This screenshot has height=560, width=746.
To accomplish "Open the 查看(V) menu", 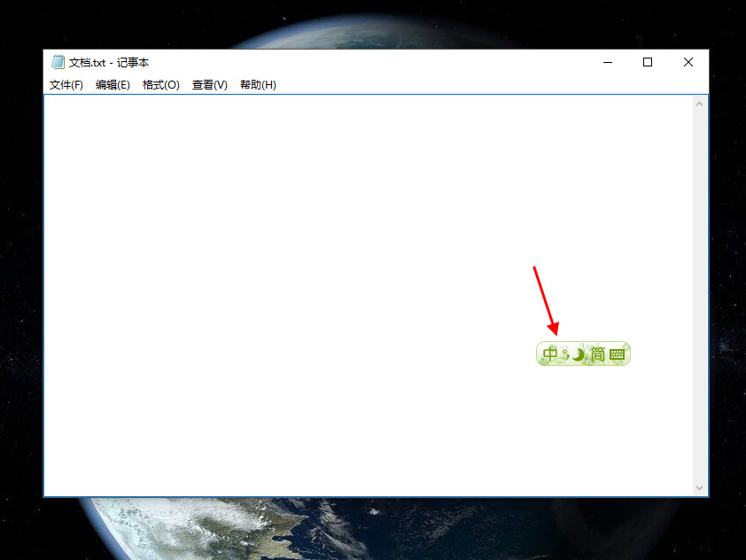I will coord(210,85).
